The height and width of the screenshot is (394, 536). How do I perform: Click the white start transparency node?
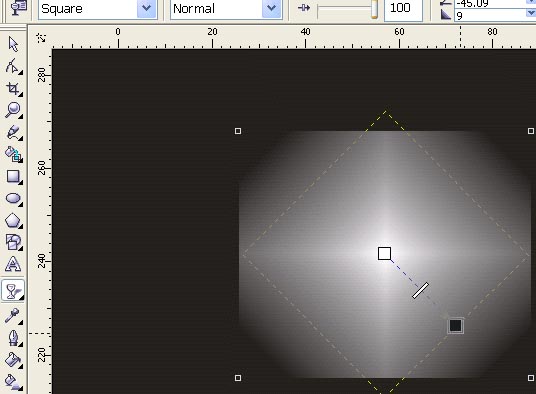pyautogui.click(x=385, y=254)
